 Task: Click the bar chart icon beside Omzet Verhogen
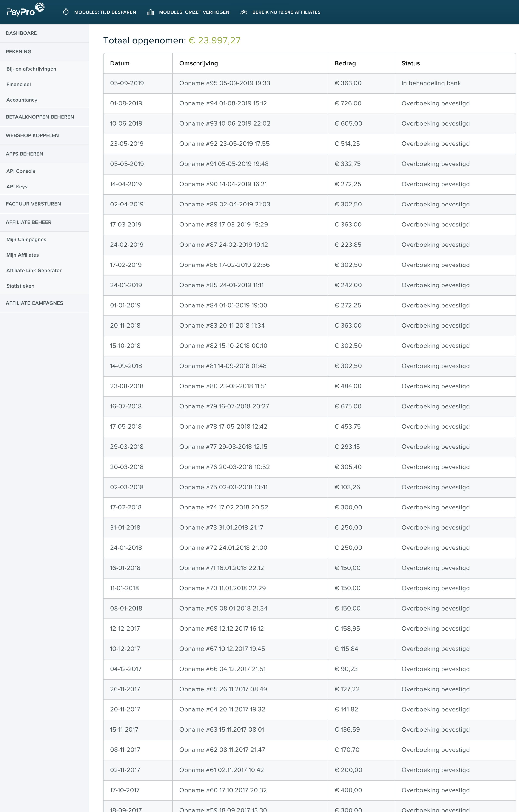point(150,12)
